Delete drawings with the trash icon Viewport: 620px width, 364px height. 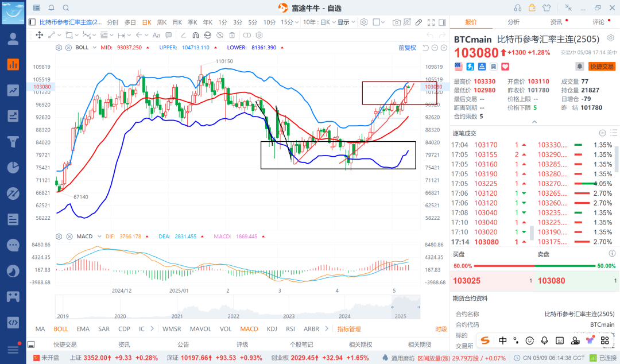232,35
